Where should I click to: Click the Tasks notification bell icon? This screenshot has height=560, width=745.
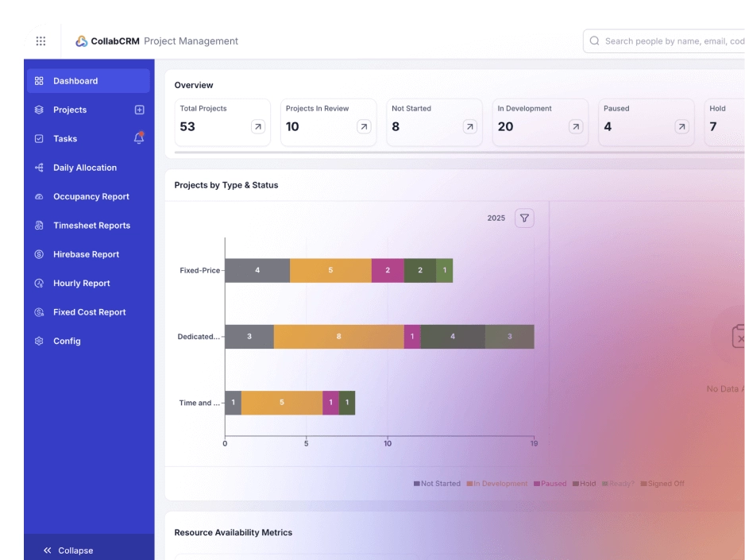click(139, 138)
